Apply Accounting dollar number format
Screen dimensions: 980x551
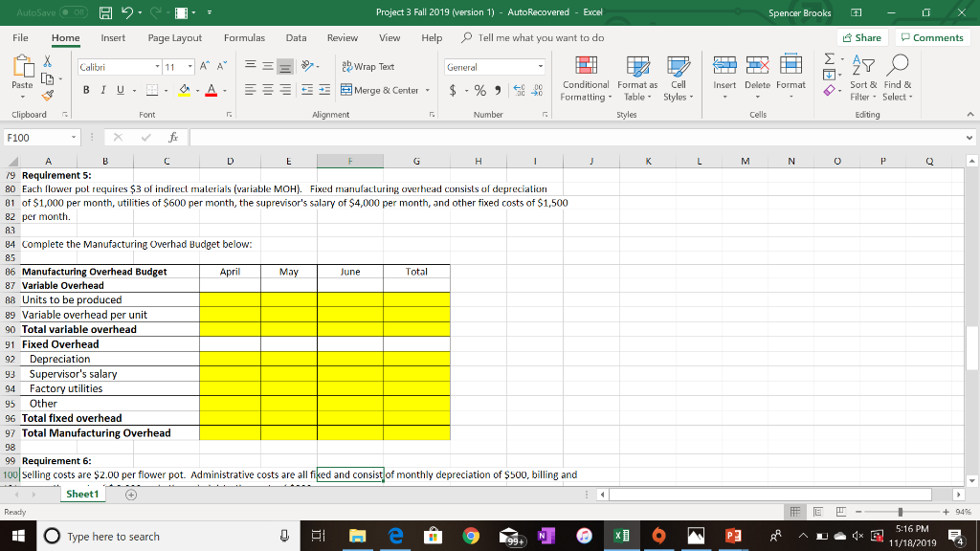click(x=453, y=91)
